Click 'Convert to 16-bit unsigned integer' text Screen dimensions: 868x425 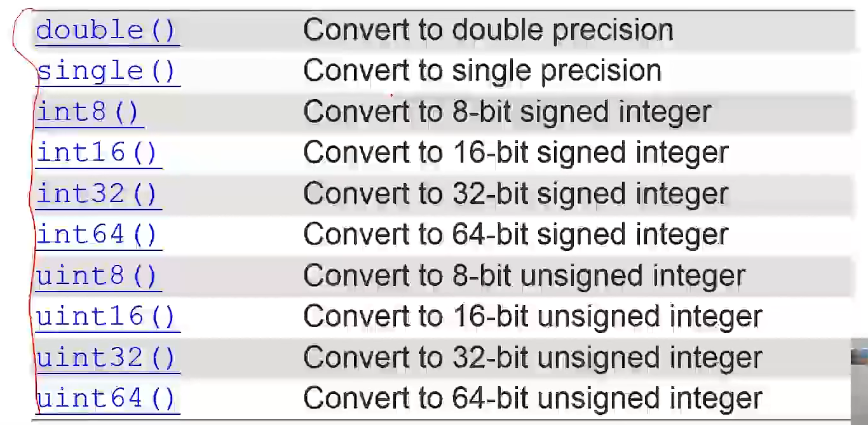tap(532, 316)
